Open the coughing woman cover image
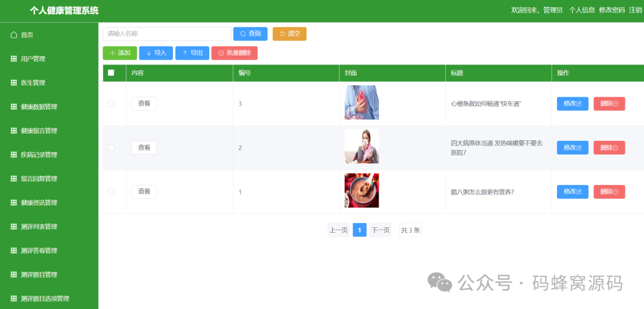The width and height of the screenshot is (644, 309). coord(361,146)
